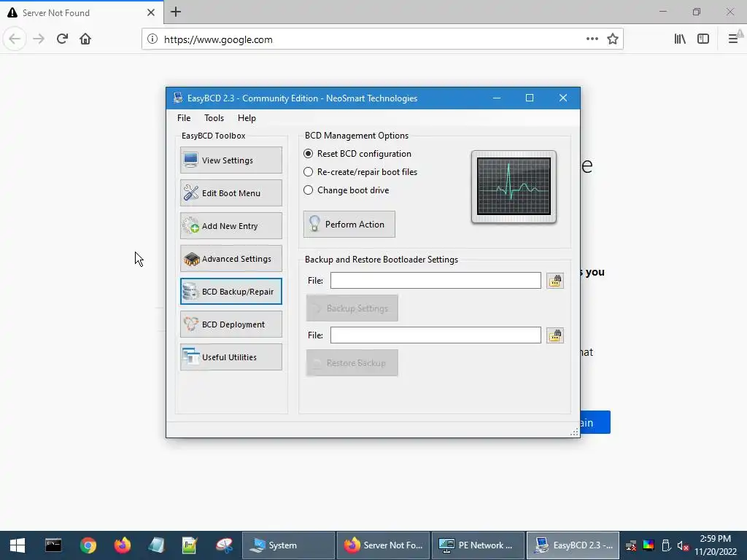The height and width of the screenshot is (560, 747).
Task: Click the backup file path input field
Action: click(436, 281)
